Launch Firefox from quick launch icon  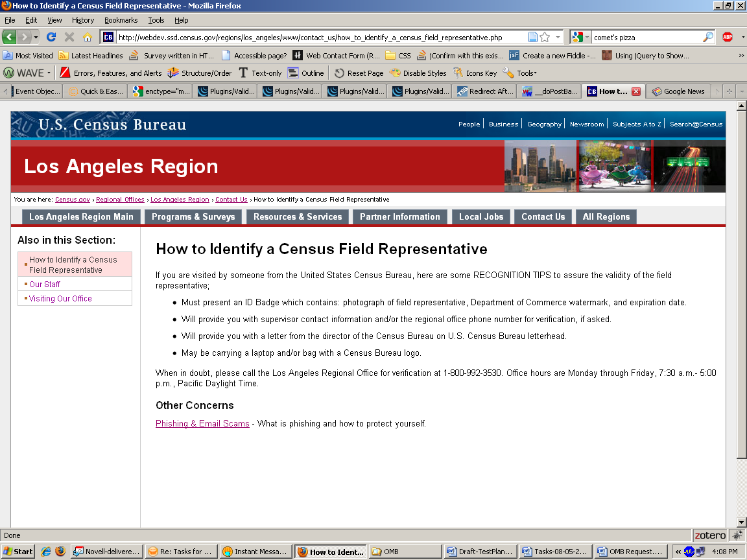pyautogui.click(x=60, y=552)
